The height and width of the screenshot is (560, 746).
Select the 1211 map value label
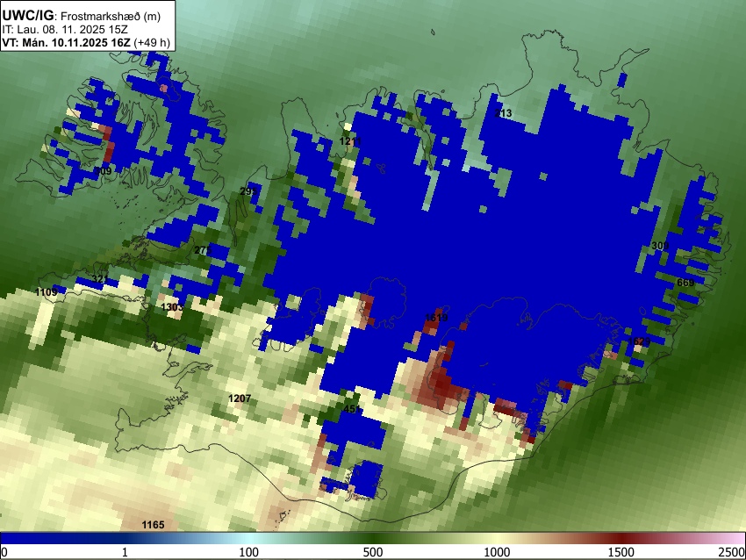(350, 141)
